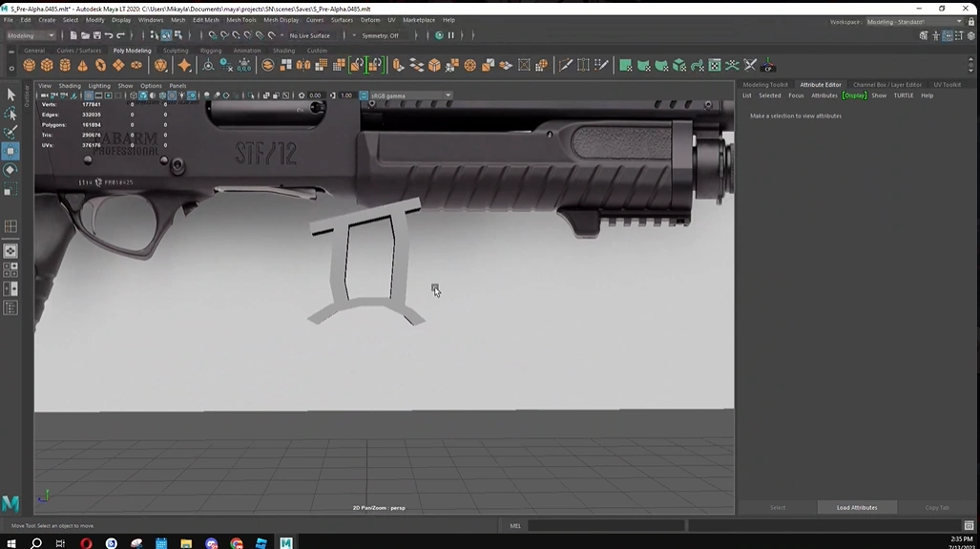Choose the Lasso select tool
Screen dimensions: 980x549
pos(11,114)
